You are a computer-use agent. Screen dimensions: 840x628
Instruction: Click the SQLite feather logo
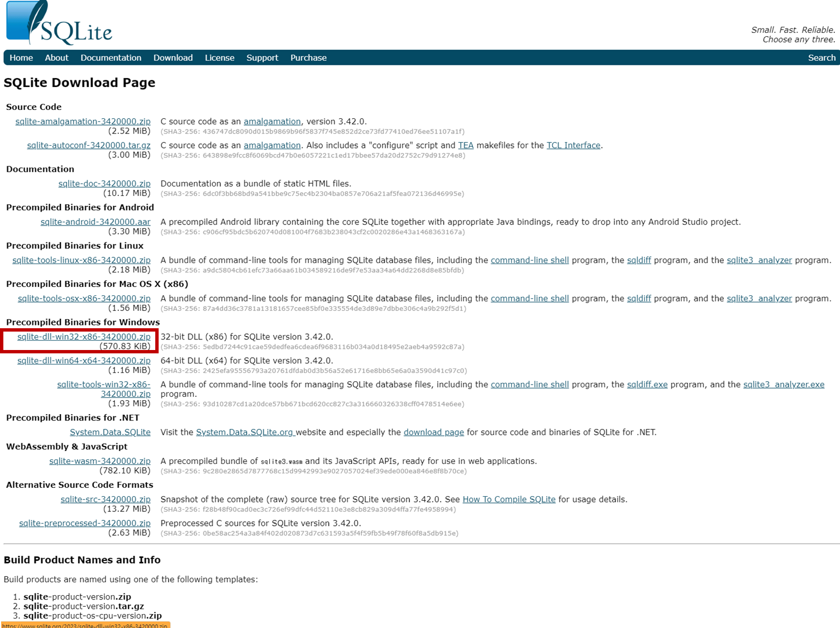[x=59, y=23]
